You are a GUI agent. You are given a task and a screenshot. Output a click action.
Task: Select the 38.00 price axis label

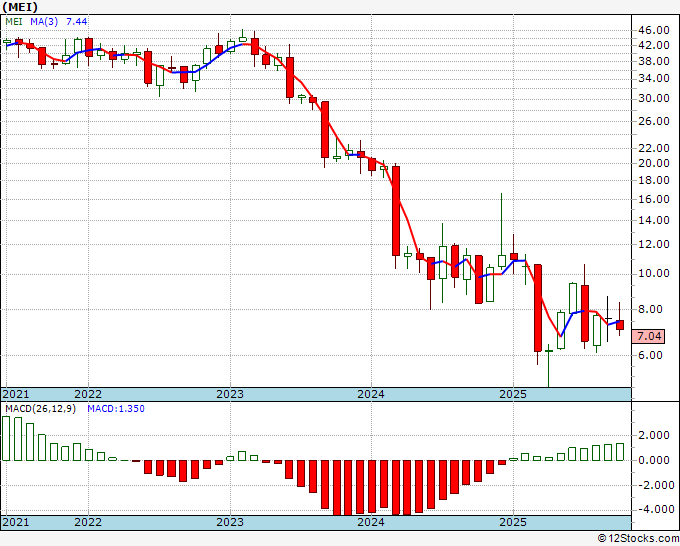click(x=654, y=61)
